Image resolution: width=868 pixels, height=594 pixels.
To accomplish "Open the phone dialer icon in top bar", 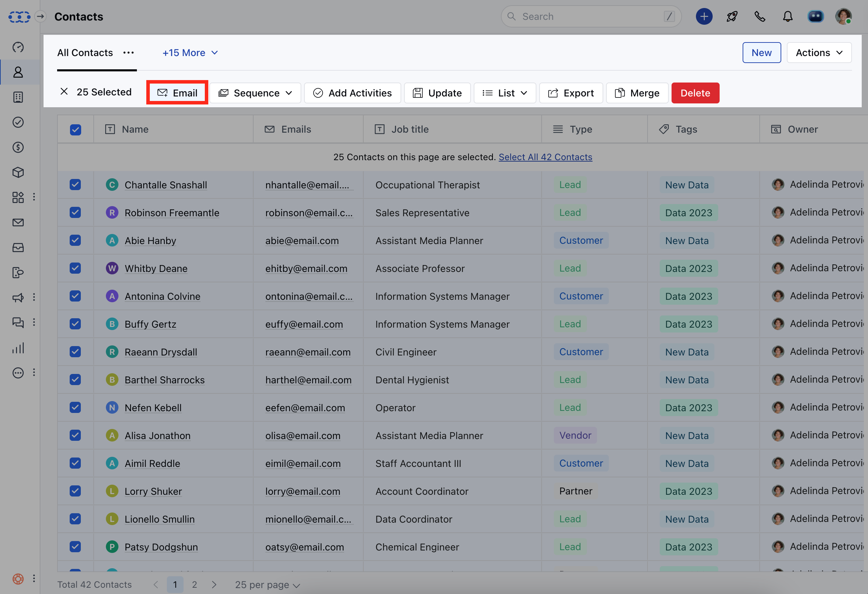I will point(760,16).
